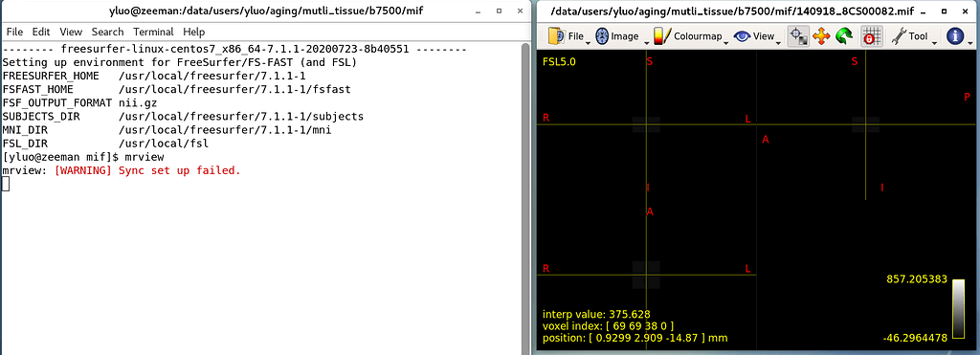
Task: Click the terminal vertical scrollbar
Action: click(525, 199)
